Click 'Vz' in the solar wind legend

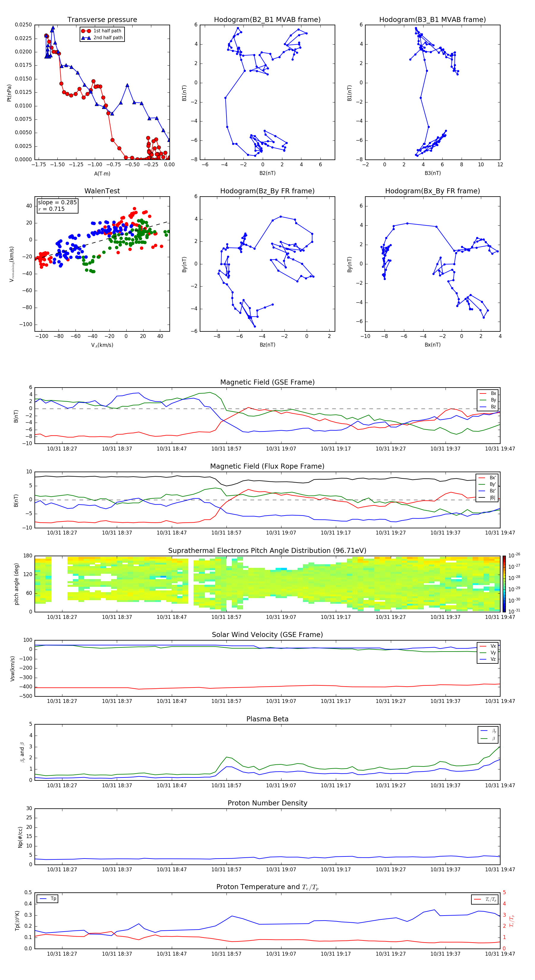coord(493,659)
